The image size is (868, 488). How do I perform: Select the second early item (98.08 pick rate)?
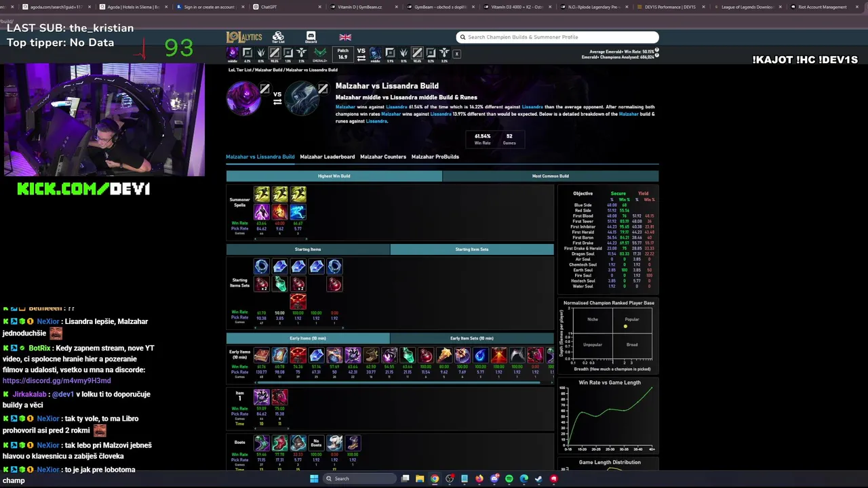point(280,355)
